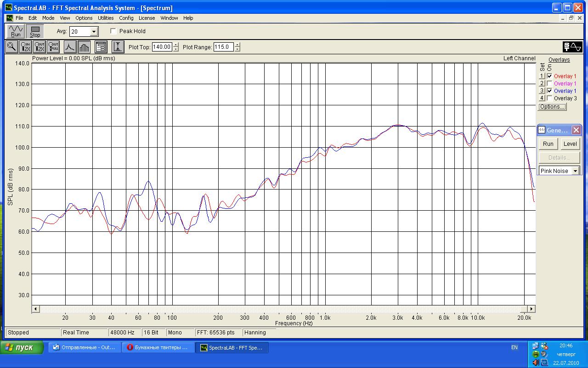Click the zoom out 2X icon

[40, 46]
